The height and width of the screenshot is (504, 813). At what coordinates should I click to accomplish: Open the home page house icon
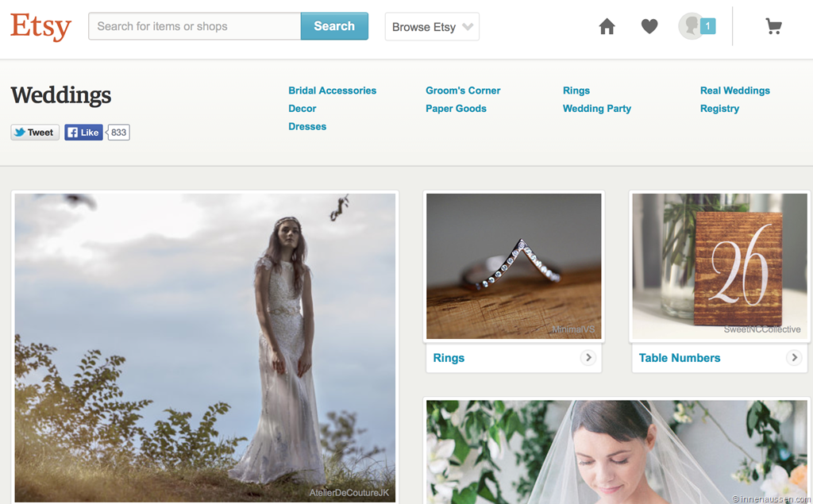607,26
